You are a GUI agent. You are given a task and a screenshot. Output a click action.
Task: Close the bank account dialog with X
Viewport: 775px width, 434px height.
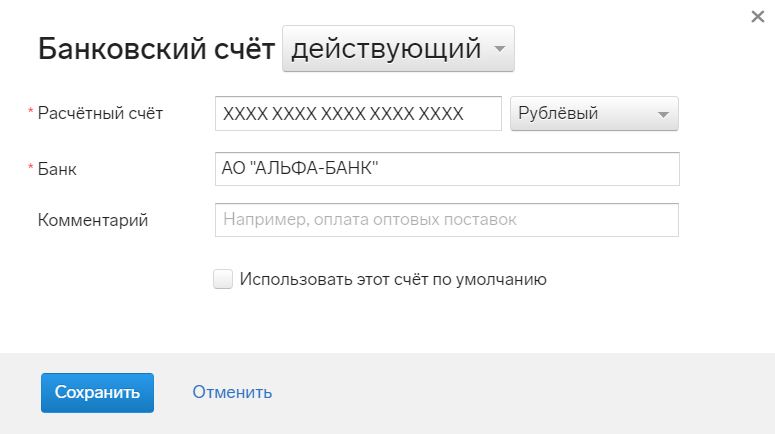pos(757,17)
